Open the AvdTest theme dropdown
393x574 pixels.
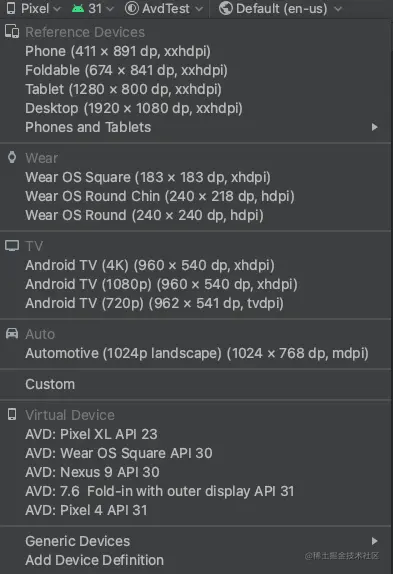(x=164, y=8)
